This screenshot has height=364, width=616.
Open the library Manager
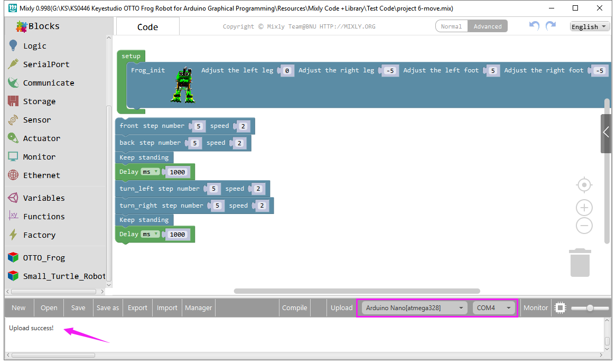point(199,308)
